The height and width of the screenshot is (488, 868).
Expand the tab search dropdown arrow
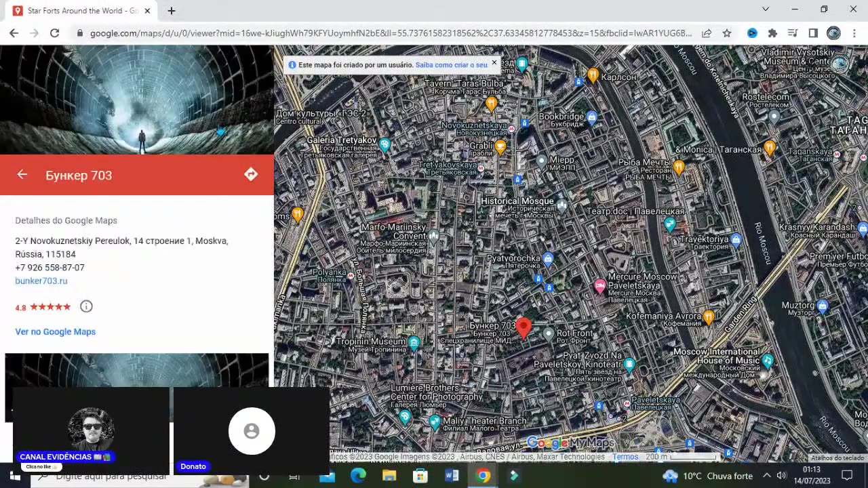pyautogui.click(x=766, y=9)
